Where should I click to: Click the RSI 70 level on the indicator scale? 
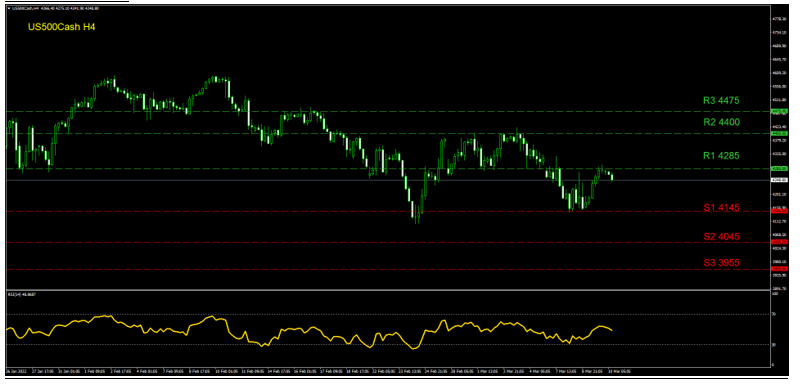pos(774,314)
